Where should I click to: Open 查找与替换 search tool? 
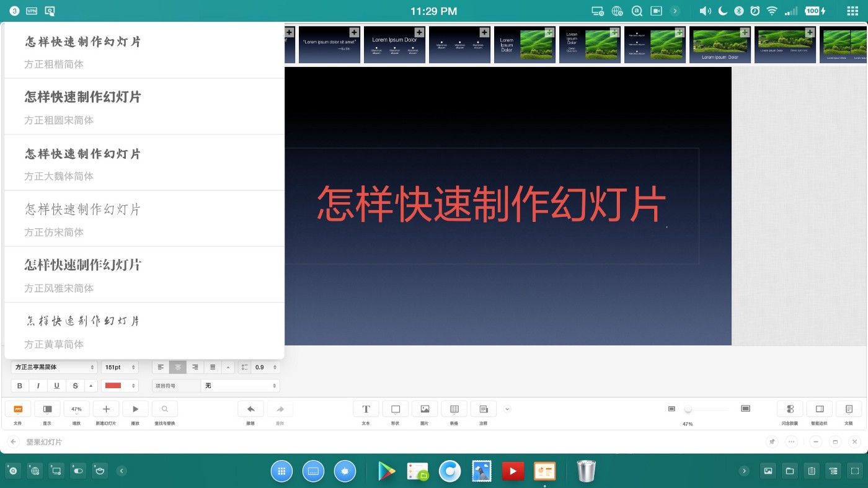tap(164, 409)
